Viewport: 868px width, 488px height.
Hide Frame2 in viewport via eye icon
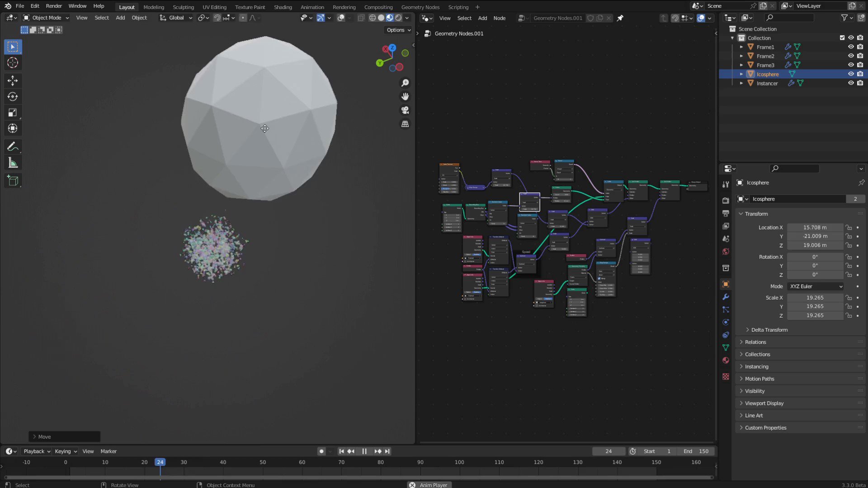pyautogui.click(x=850, y=56)
